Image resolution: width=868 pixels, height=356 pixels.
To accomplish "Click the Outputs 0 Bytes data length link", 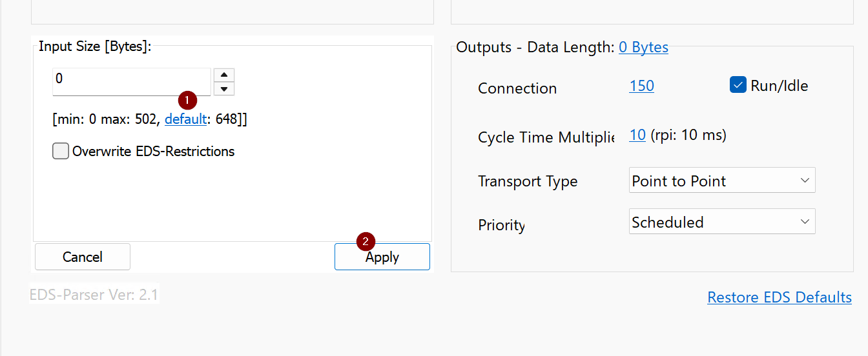I will (x=643, y=47).
